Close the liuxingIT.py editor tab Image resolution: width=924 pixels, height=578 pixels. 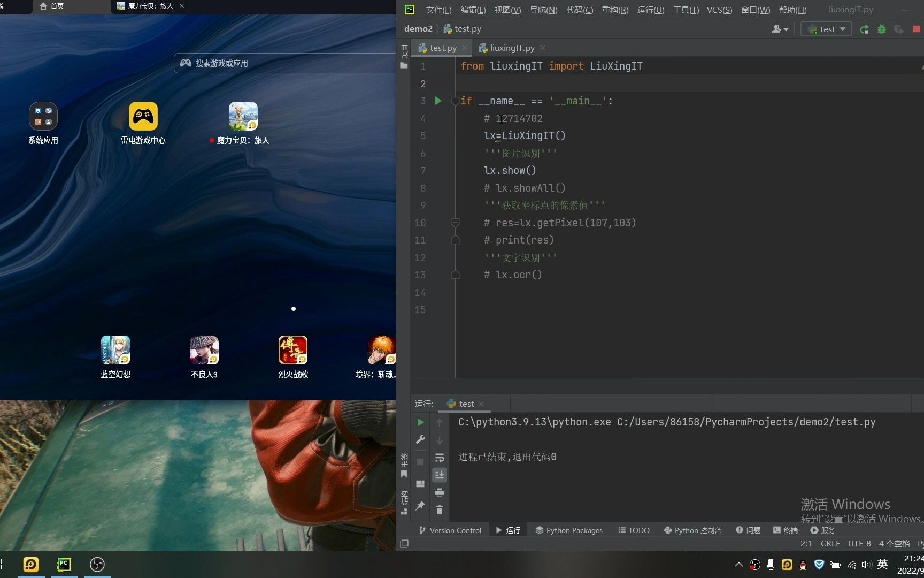click(x=543, y=48)
